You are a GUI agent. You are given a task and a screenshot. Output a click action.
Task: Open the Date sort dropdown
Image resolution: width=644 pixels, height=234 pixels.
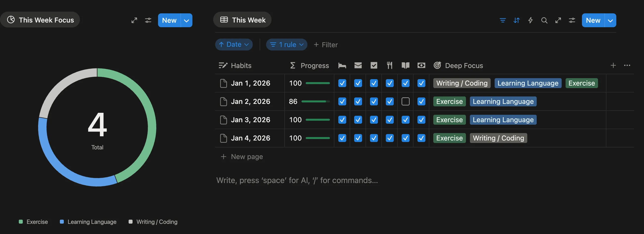pos(234,44)
